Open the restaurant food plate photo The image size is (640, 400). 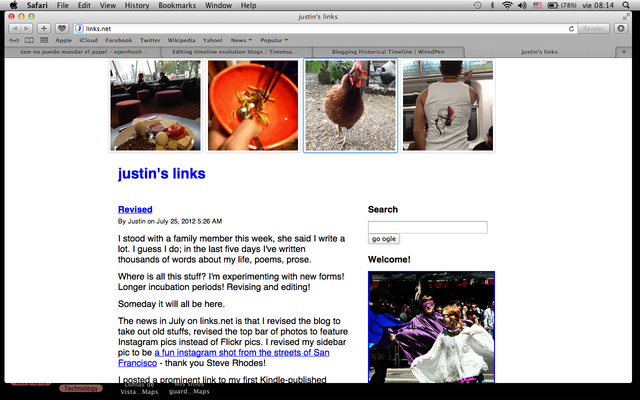[x=156, y=105]
